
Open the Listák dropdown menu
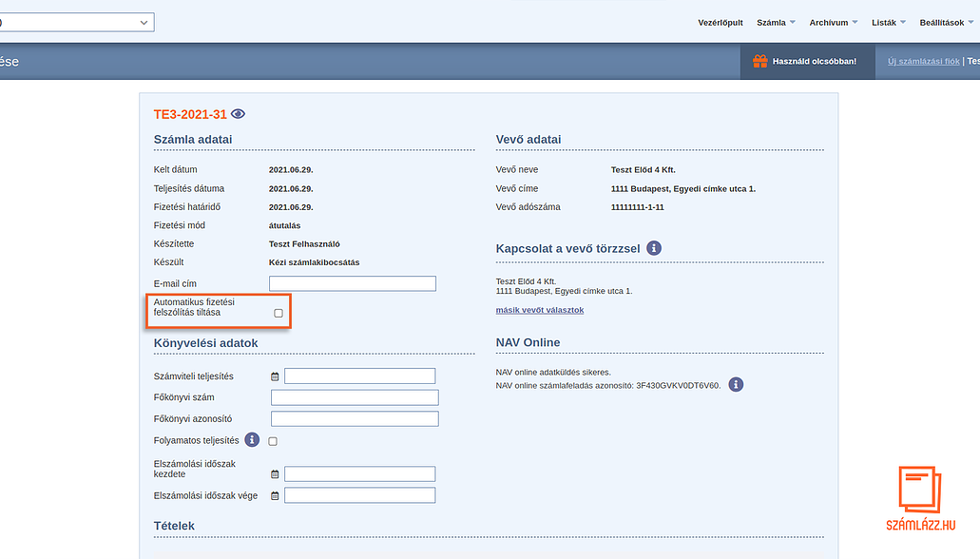pos(888,22)
